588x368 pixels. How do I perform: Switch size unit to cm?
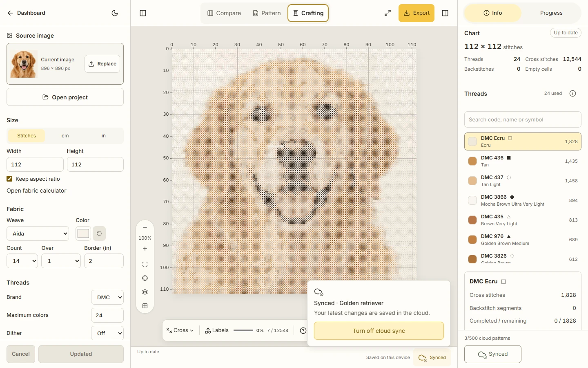pyautogui.click(x=65, y=136)
